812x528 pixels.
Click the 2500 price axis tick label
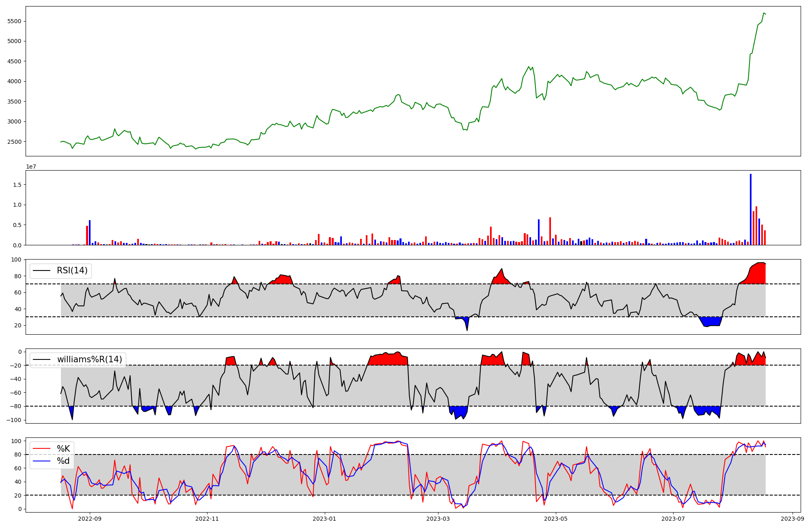pos(15,142)
